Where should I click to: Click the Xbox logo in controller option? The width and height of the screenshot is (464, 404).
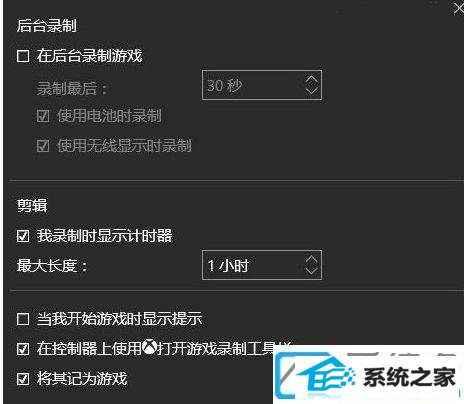pyautogui.click(x=150, y=347)
